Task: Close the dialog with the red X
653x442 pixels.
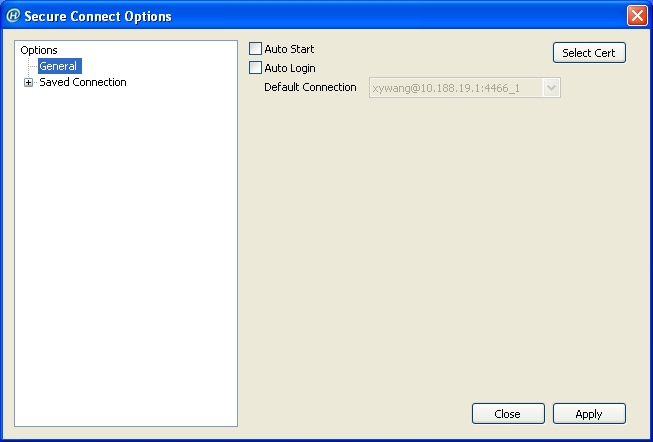Action: [x=637, y=16]
